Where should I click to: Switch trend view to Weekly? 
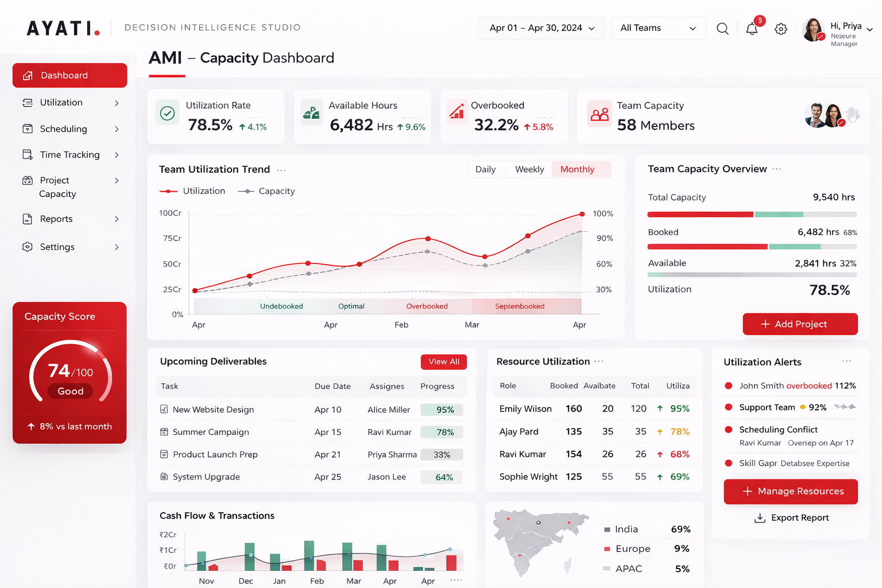529,169
